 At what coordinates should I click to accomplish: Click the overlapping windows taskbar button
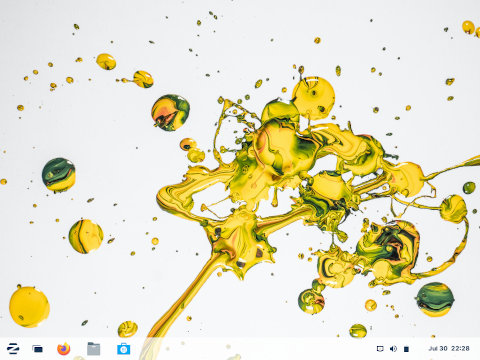click(38, 349)
